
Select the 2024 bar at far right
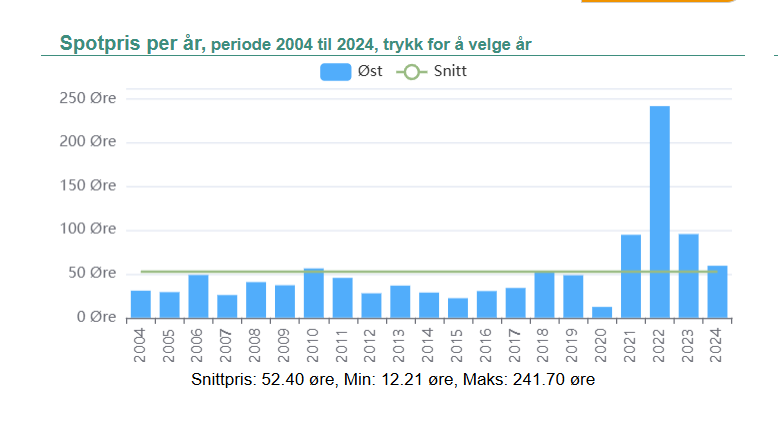[717, 293]
